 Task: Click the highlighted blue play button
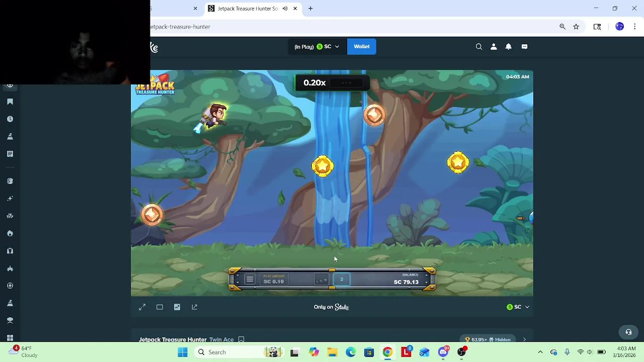click(x=341, y=280)
